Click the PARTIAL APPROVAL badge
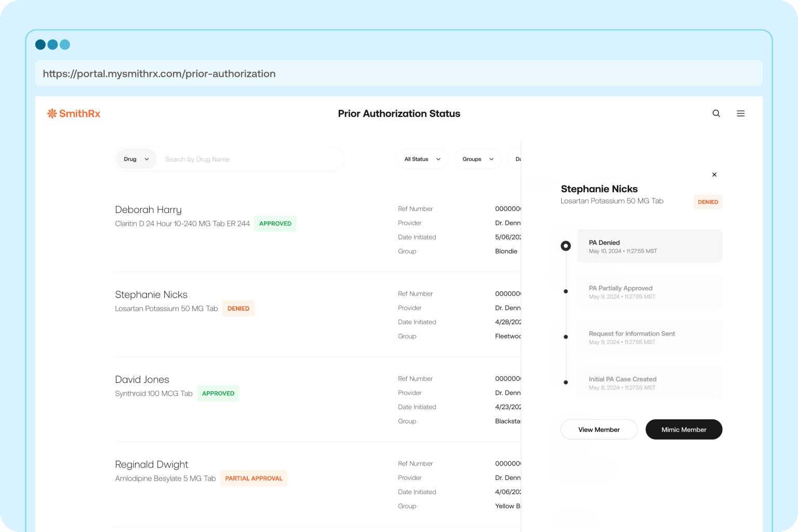The height and width of the screenshot is (532, 798). coord(254,478)
